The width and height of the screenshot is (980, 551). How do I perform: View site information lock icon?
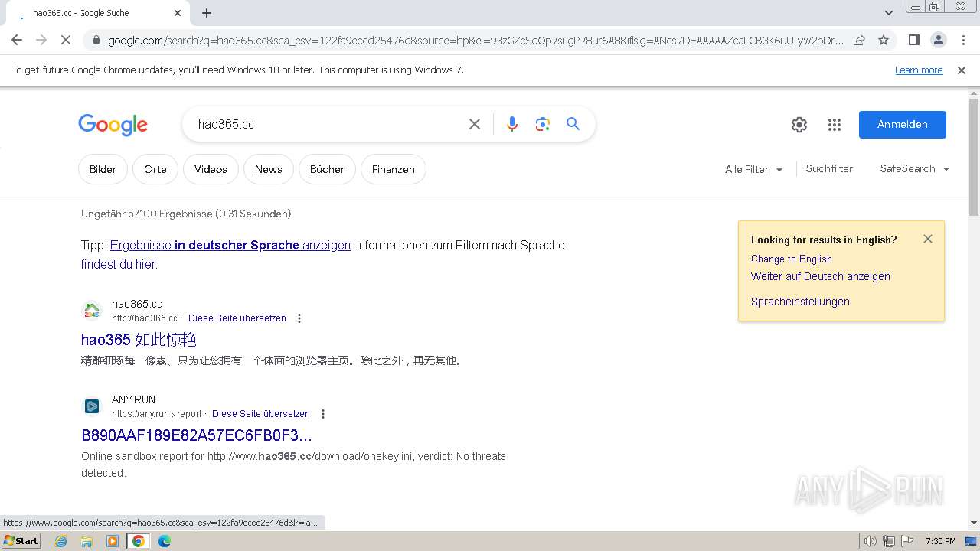pos(95,40)
